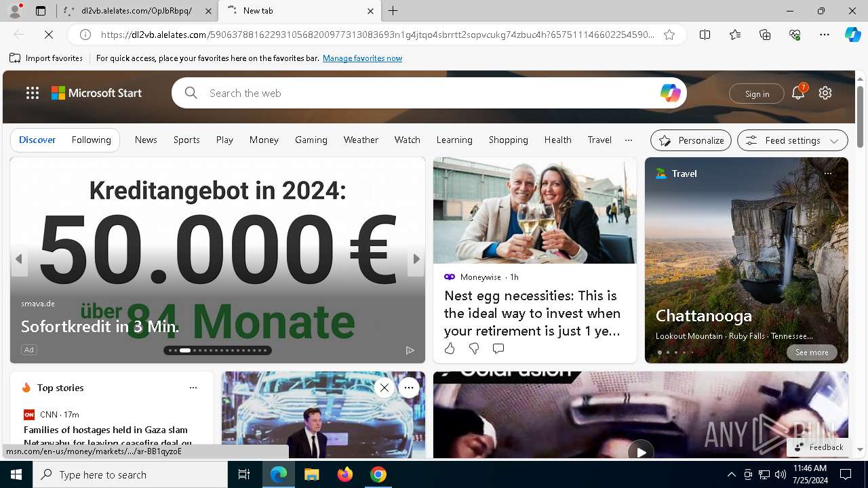Open the Import favorites icon

click(x=15, y=58)
